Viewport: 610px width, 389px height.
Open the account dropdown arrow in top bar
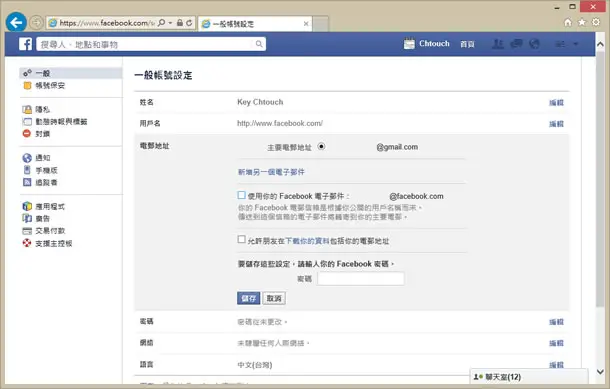point(576,44)
